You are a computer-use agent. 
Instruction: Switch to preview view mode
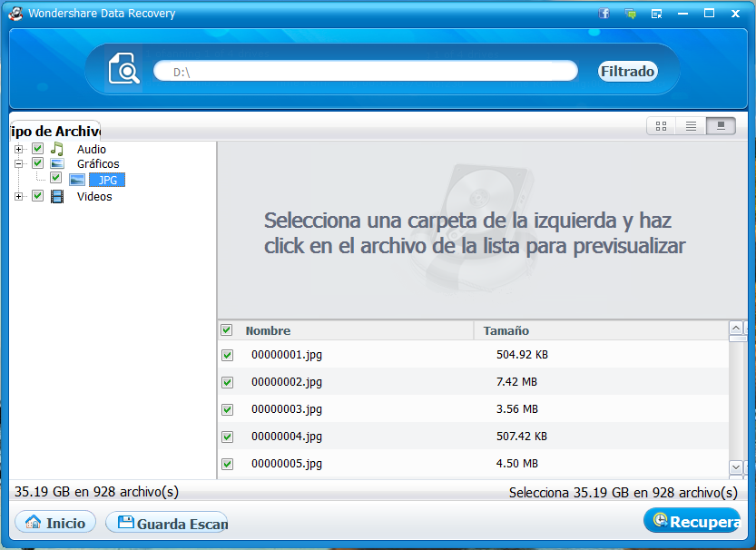pyautogui.click(x=721, y=126)
